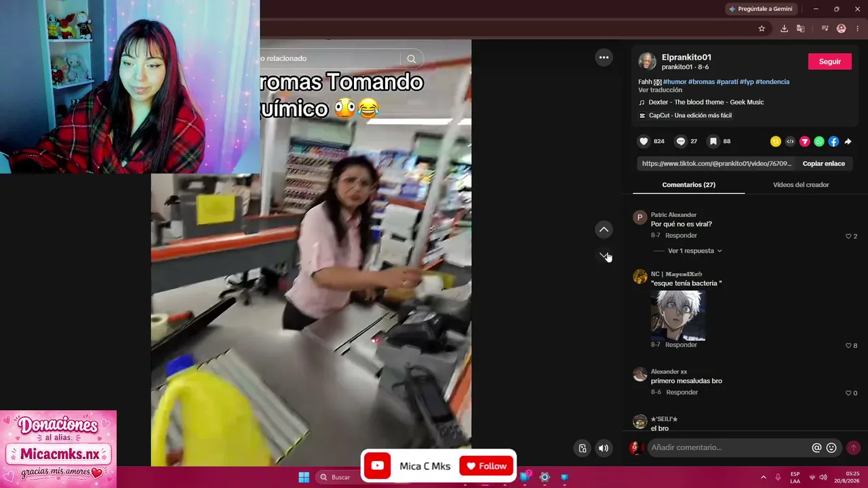Open the emoji picker in comment box
868x488 pixels.
831,448
